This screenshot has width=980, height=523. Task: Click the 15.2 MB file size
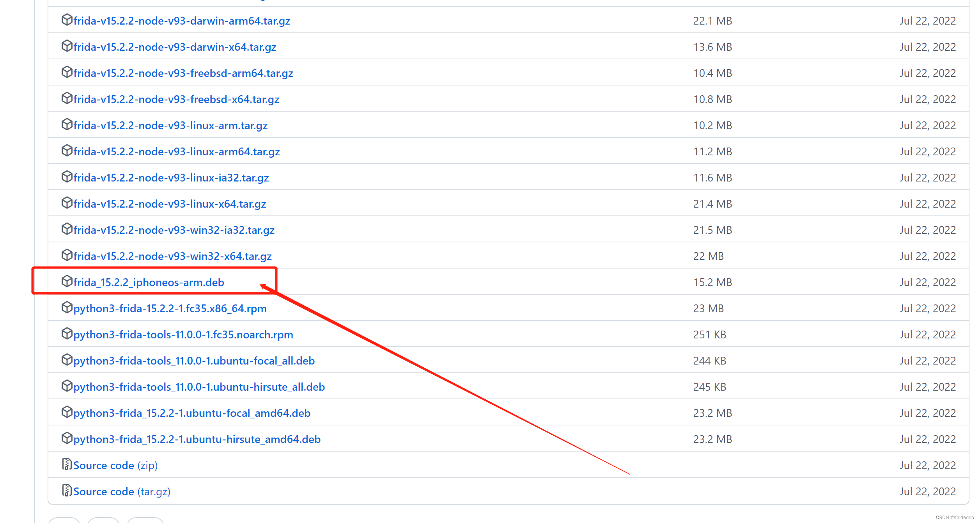pos(712,282)
